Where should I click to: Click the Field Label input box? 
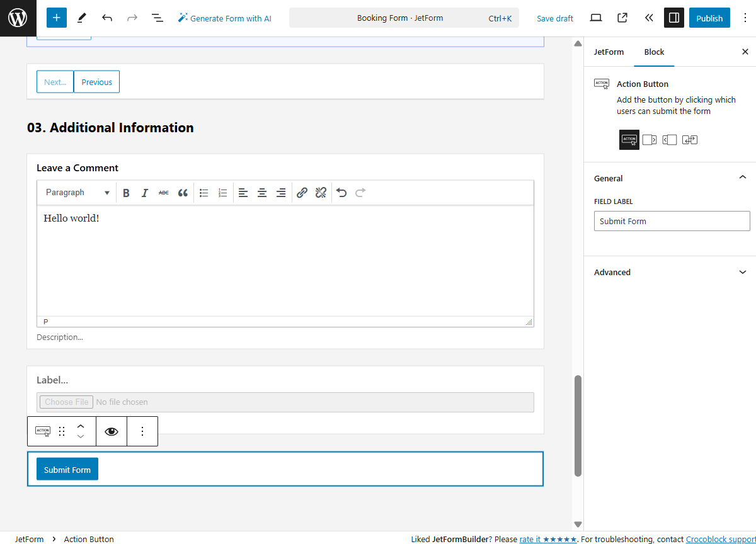click(x=672, y=221)
